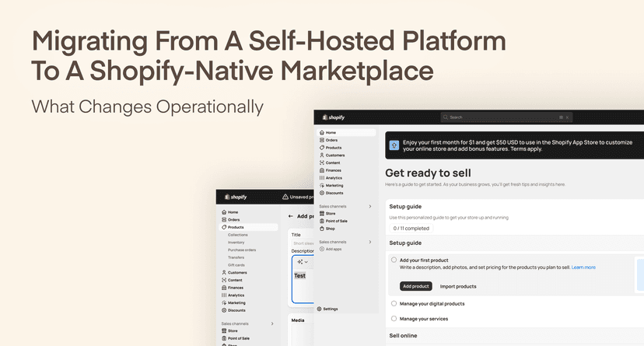Open Discounts icon in the back Add product window

224,310
